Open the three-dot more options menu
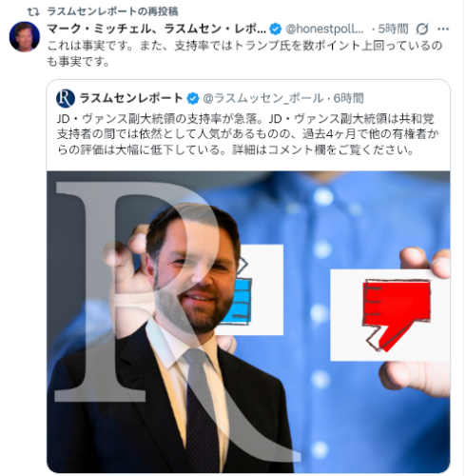 pos(443,29)
